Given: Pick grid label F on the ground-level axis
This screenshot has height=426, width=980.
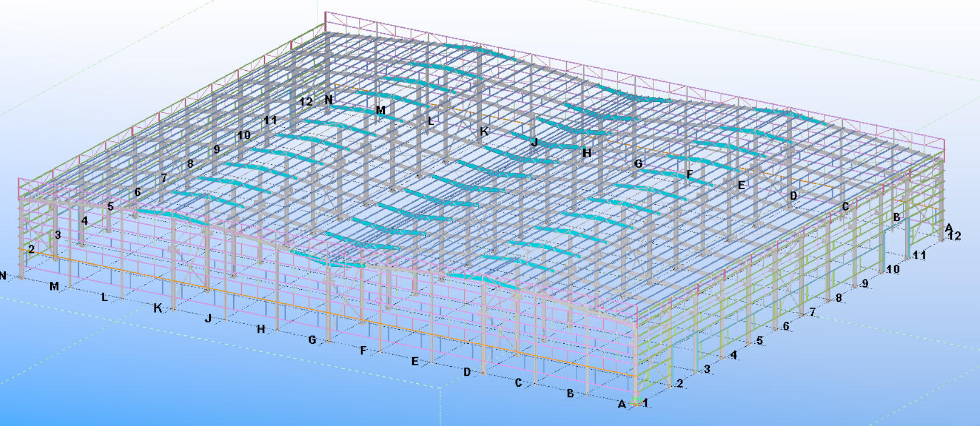Looking at the screenshot, I should [x=363, y=351].
